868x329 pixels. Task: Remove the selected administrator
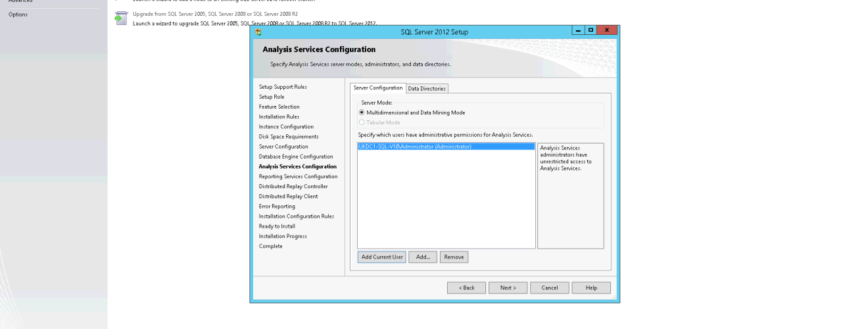tap(454, 257)
